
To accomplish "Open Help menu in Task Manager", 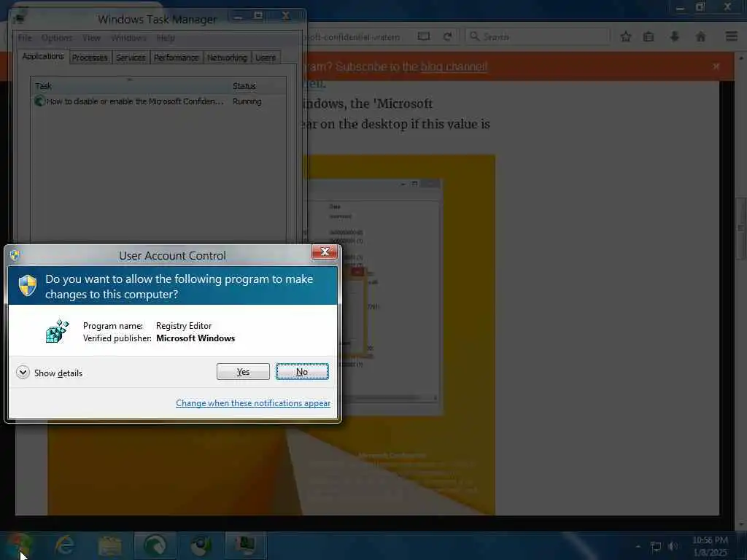I will [166, 38].
